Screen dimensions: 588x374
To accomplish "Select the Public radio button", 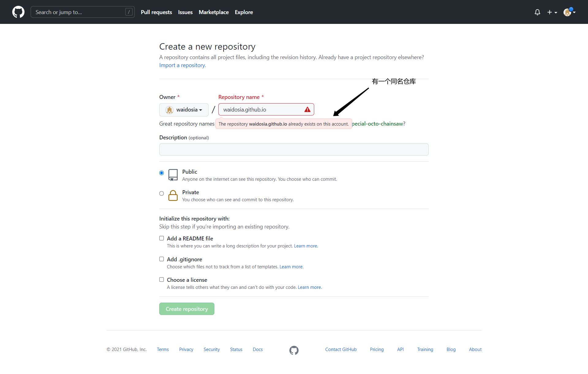I will (x=162, y=172).
